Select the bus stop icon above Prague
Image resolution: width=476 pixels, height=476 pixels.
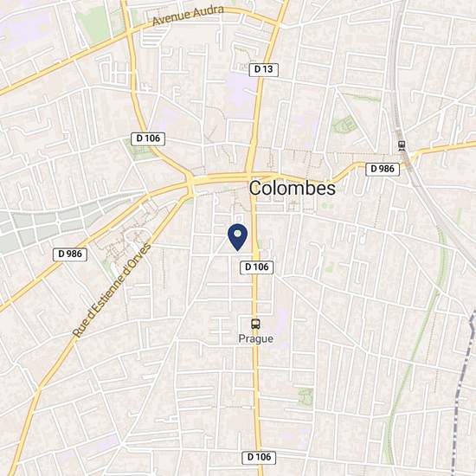(x=255, y=324)
